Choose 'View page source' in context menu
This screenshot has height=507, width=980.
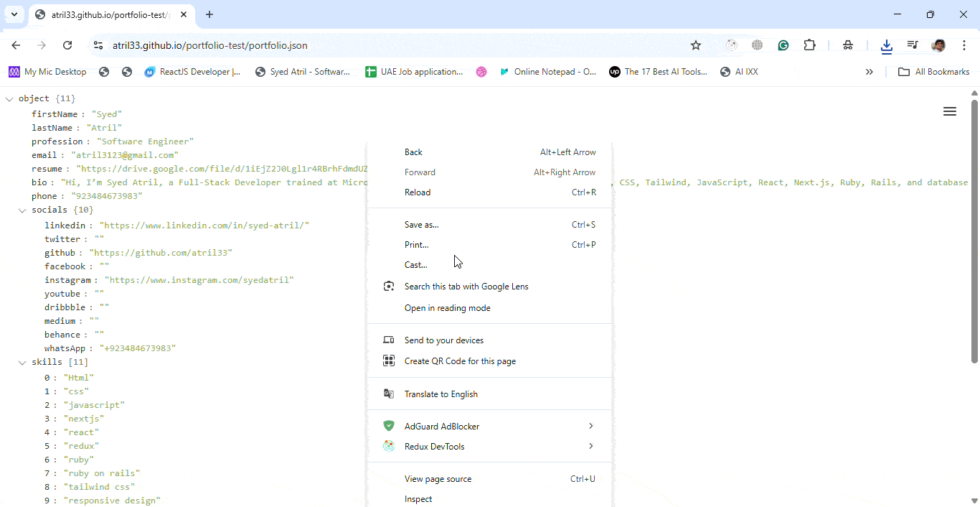[438, 479]
